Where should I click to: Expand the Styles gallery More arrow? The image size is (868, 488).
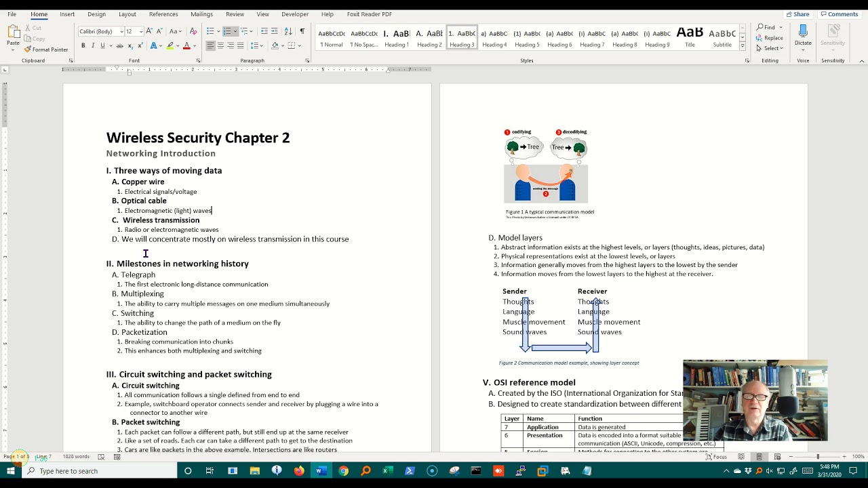[743, 46]
